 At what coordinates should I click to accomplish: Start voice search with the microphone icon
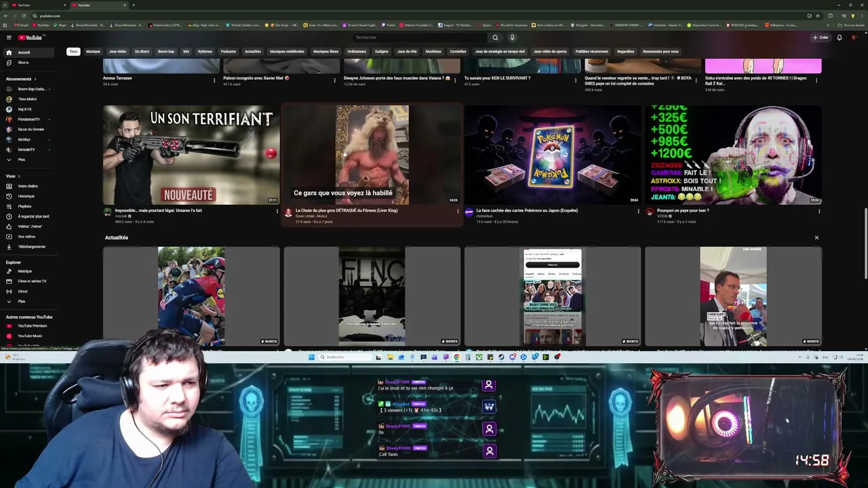tap(512, 38)
